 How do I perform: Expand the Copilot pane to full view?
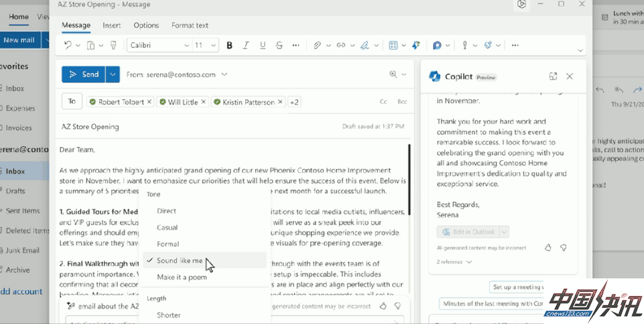[x=554, y=76]
